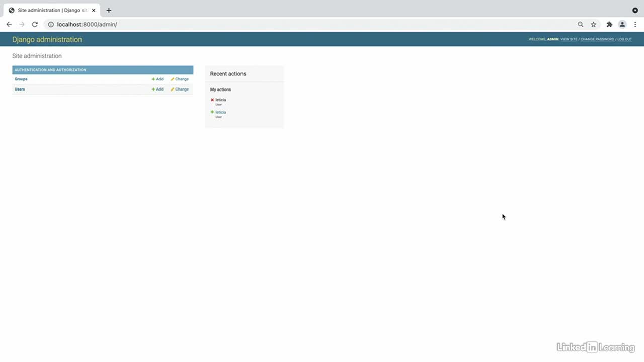The width and height of the screenshot is (644, 362).
Task: Click Add in the Groups row
Action: pyautogui.click(x=157, y=79)
